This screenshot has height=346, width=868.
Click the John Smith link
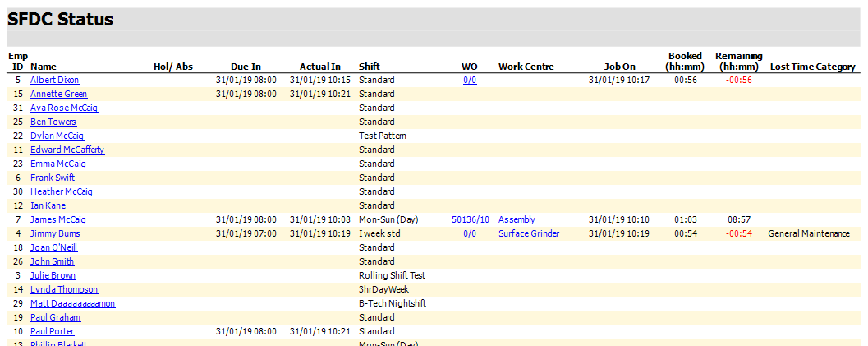(52, 262)
